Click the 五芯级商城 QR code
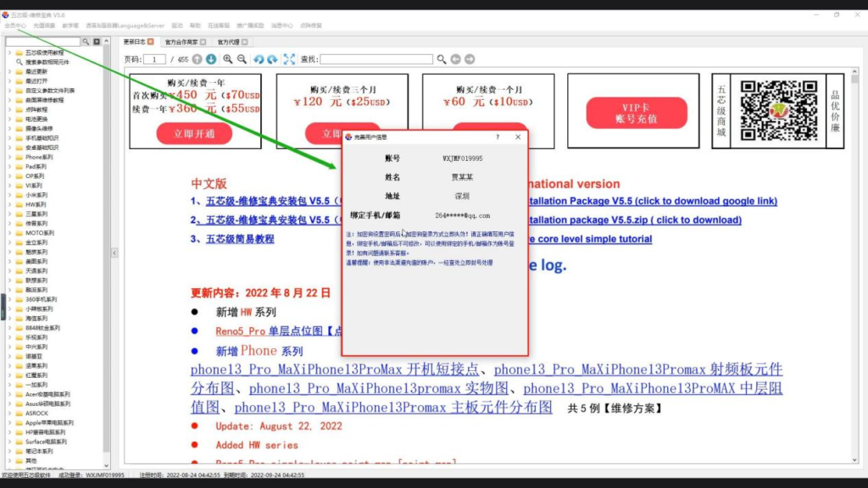 [x=779, y=111]
